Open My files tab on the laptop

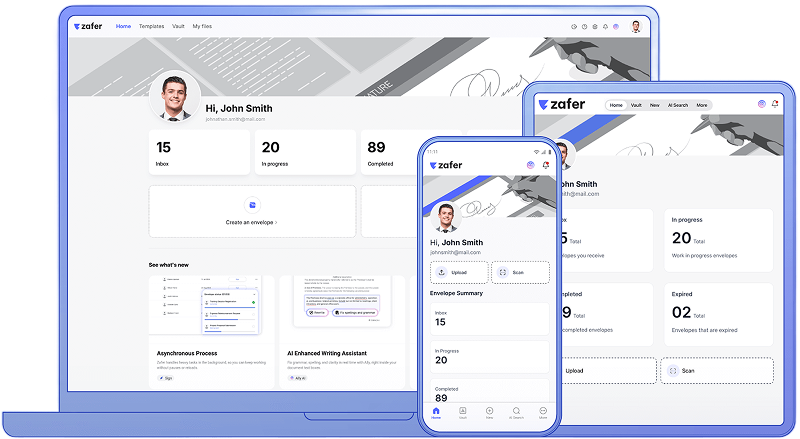tap(202, 26)
